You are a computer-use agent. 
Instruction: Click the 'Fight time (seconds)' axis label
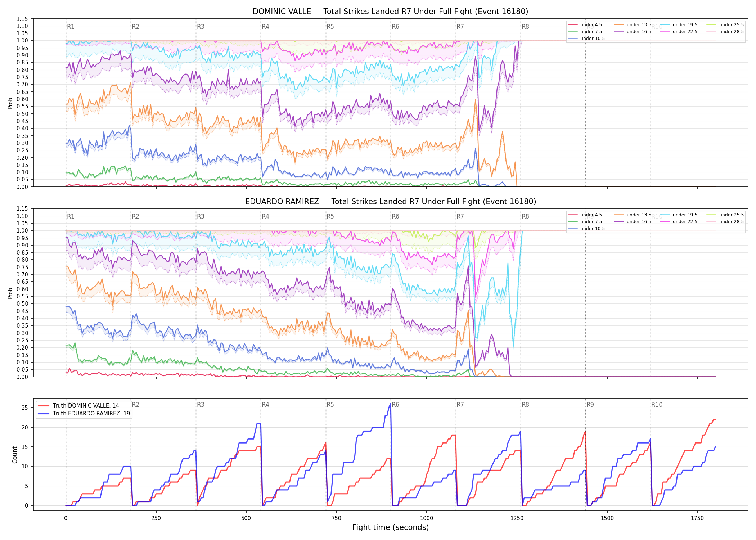[391, 527]
